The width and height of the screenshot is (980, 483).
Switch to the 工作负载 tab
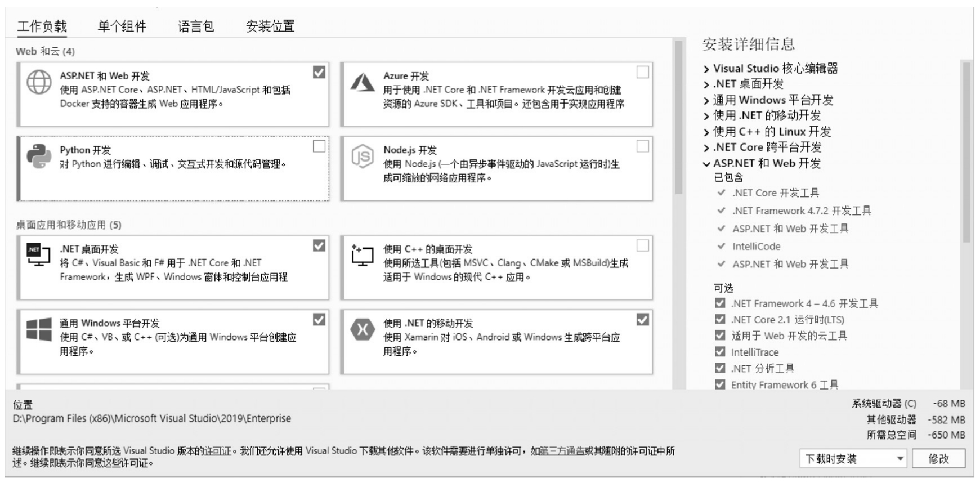[x=42, y=26]
